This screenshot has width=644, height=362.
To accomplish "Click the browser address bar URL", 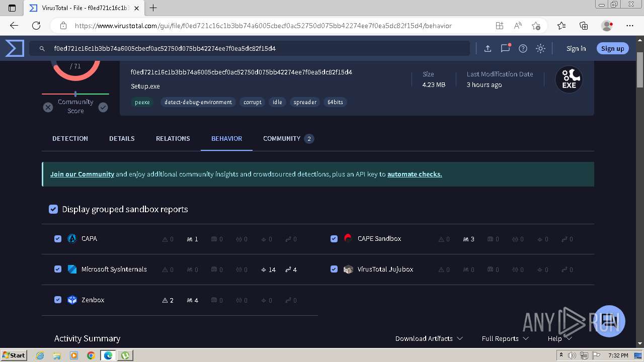I will point(263,26).
